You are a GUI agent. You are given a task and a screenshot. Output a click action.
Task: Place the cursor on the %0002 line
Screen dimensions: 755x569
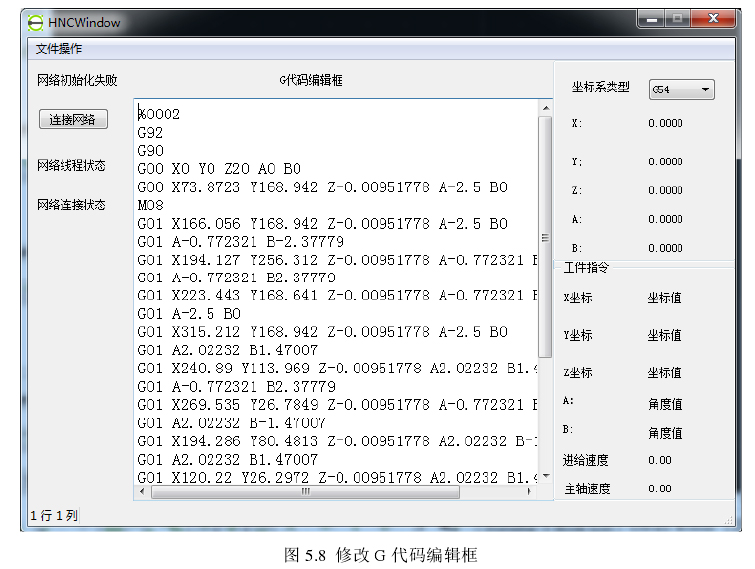click(x=159, y=115)
